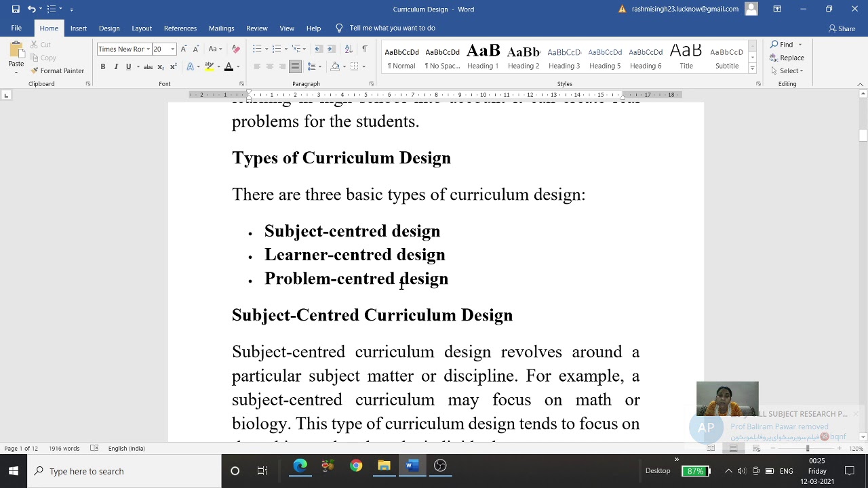Open the Select dropdown in Editing
The width and height of the screenshot is (868, 488).
787,70
